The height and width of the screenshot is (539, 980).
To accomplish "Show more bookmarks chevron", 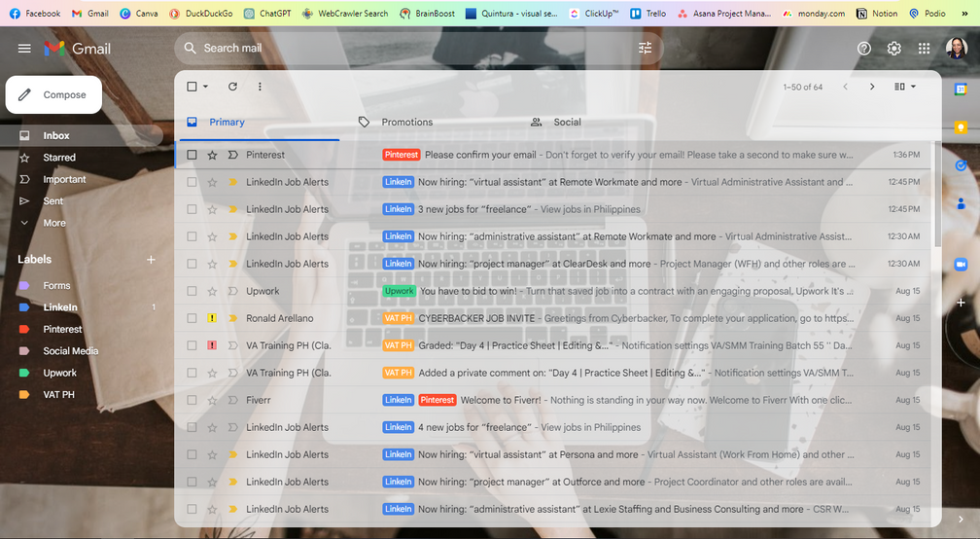I will tap(965, 13).
